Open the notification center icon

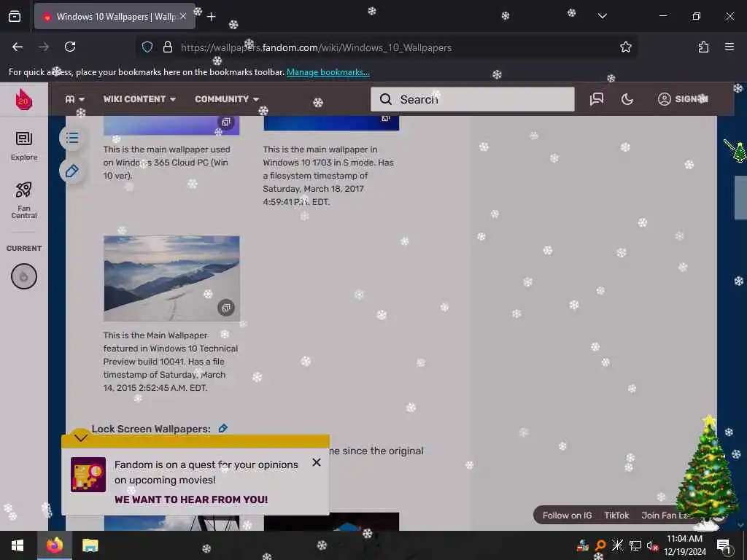coord(723,545)
